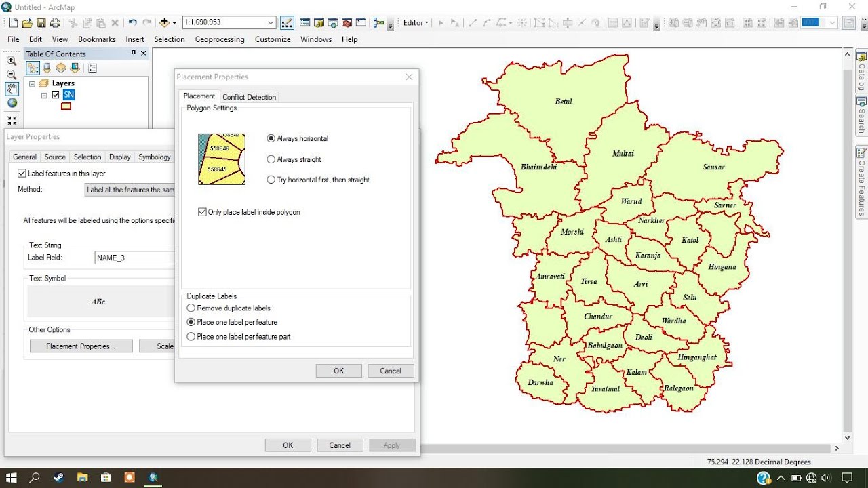Click Cancel in Layer Properties dialog
Viewport: 868px width, 488px height.
pos(340,445)
